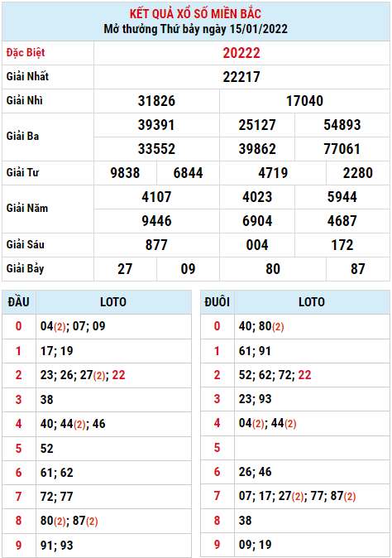This screenshot has width=392, height=558.
Task: Select the Đặc Biệt row label
Action: tap(26, 53)
